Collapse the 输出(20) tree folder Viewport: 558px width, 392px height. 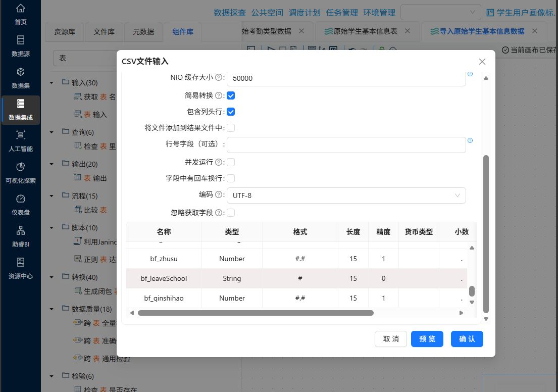click(52, 164)
